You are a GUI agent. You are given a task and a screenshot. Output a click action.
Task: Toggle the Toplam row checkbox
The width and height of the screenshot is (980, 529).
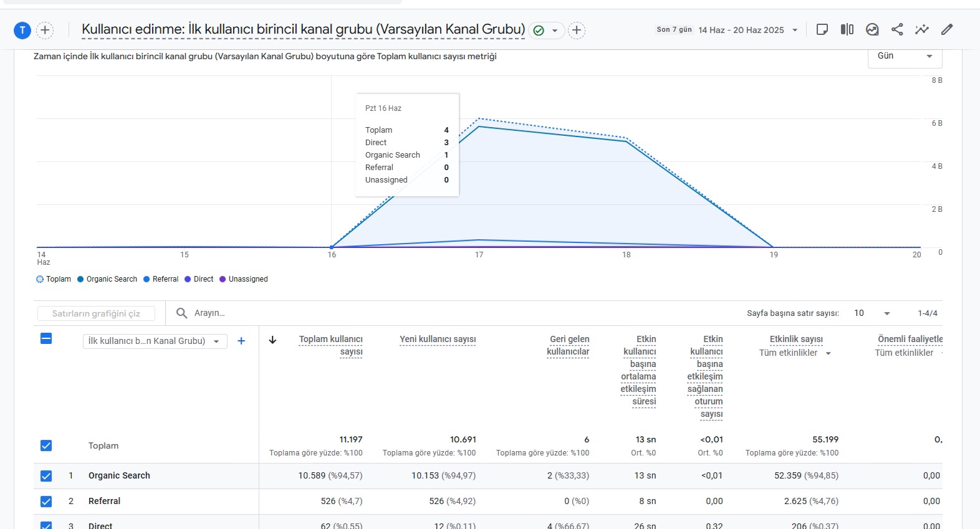[46, 446]
